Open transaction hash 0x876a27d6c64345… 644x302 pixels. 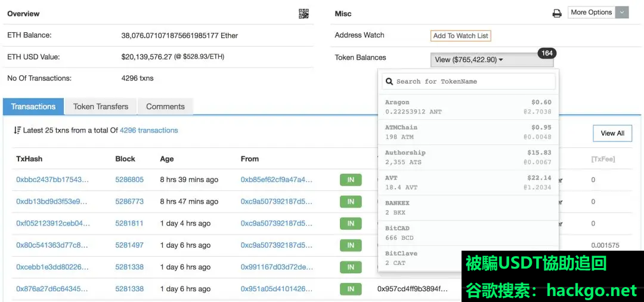(52, 289)
